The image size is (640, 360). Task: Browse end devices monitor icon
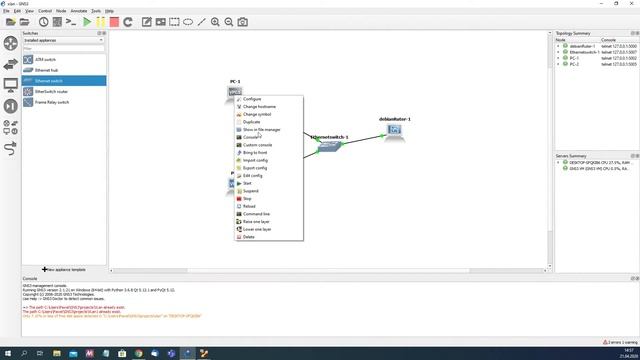point(11,85)
